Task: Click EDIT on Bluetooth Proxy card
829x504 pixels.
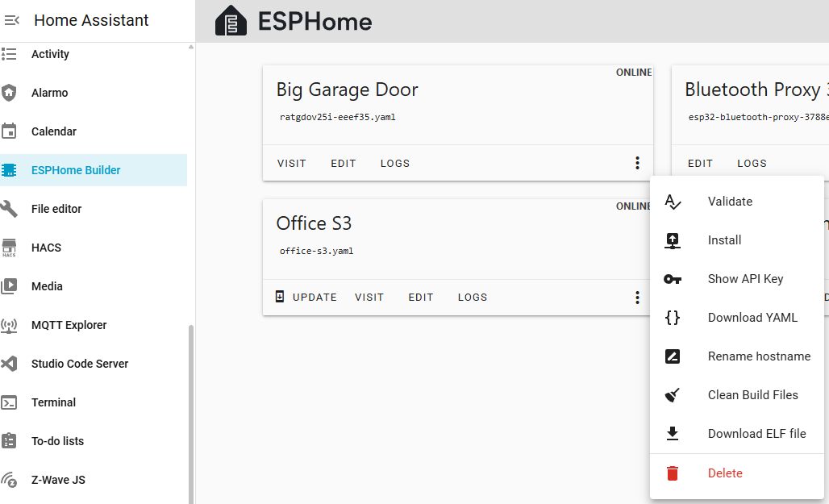Action: click(x=700, y=164)
